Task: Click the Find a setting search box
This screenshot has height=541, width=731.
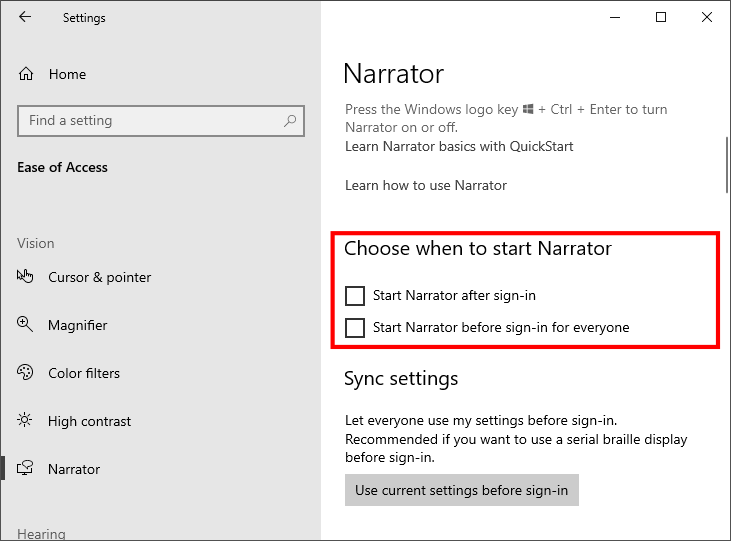Action: click(x=150, y=121)
